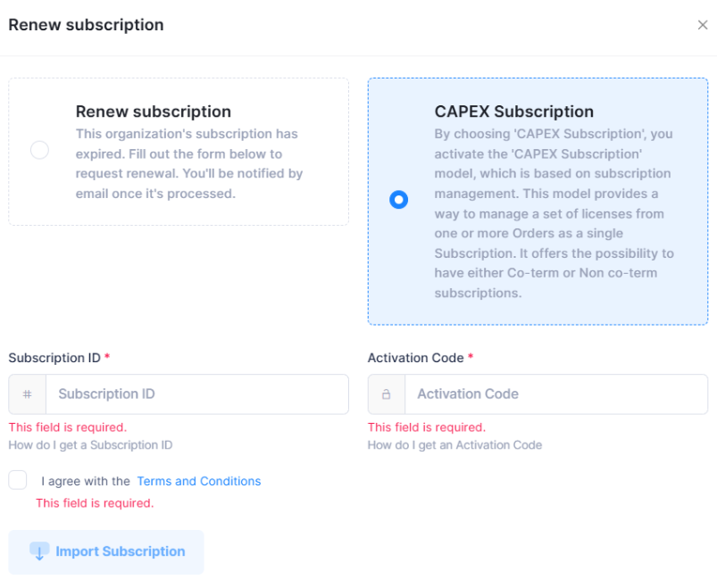Screen dimensions: 717x588
Task: Tick the Terms and Conditions agreement checkbox
Action: 18,480
